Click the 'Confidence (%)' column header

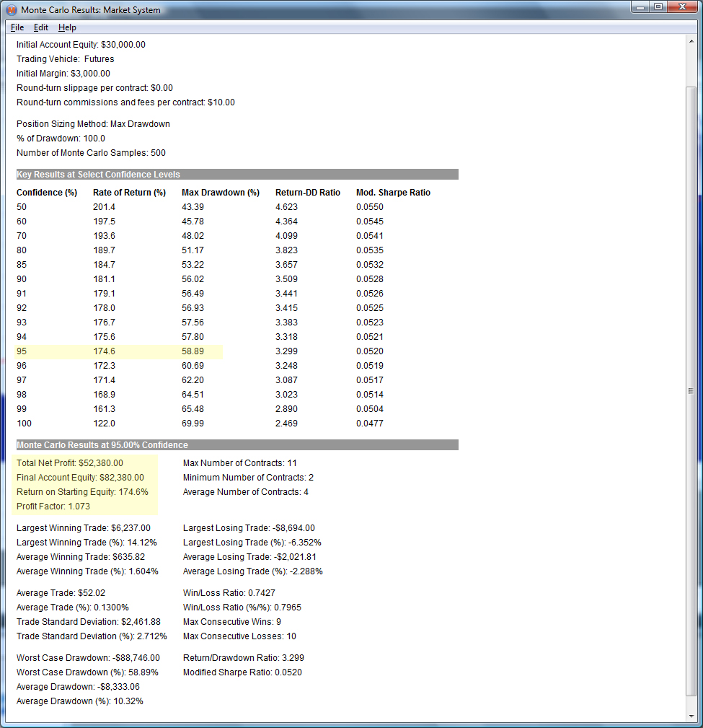point(47,192)
